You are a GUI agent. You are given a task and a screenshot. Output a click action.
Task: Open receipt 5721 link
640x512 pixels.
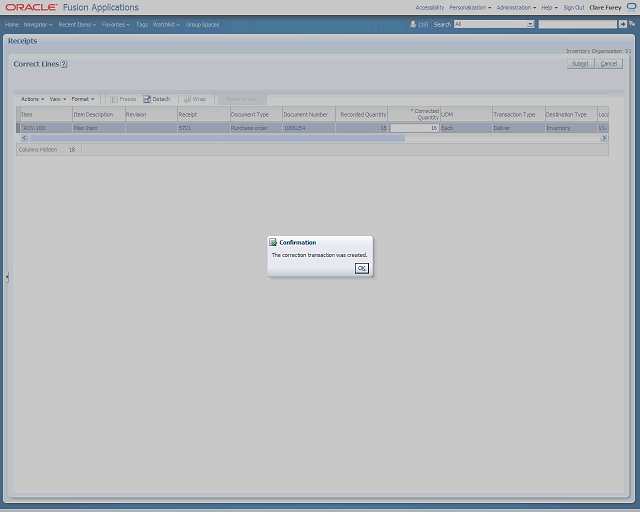coord(184,128)
